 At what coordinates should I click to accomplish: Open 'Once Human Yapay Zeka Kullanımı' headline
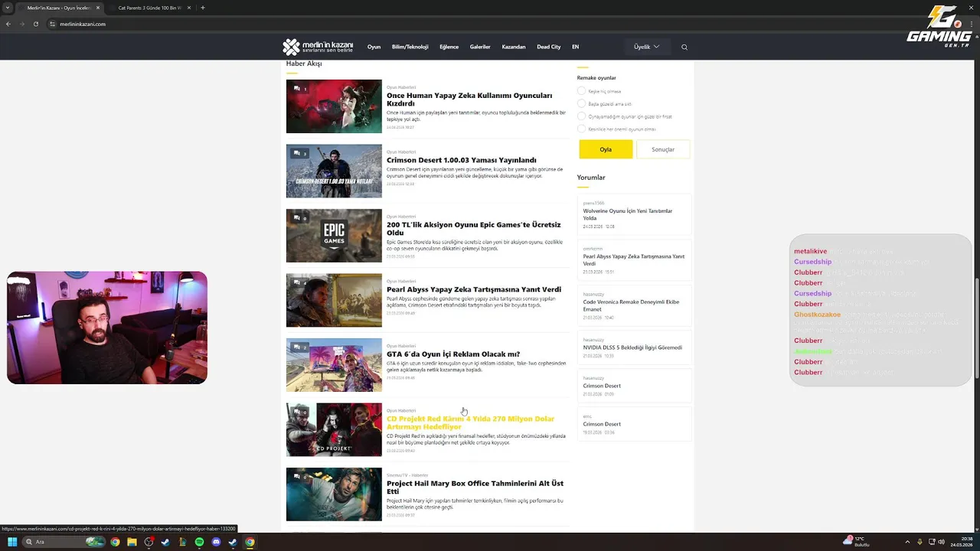(x=469, y=99)
